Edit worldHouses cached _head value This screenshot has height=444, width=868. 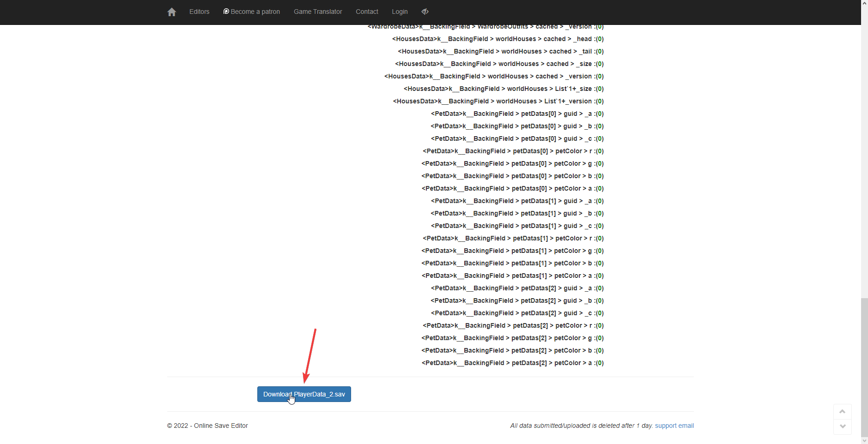point(600,39)
